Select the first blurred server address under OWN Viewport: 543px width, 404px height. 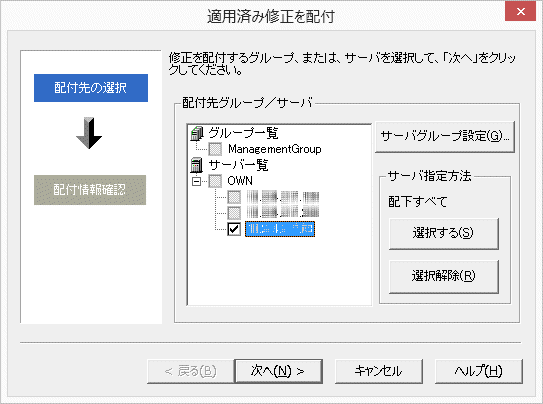(x=283, y=197)
